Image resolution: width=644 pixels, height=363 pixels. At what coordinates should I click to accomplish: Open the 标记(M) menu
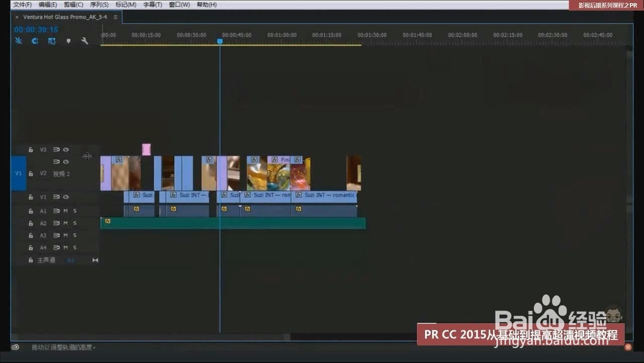(x=126, y=5)
